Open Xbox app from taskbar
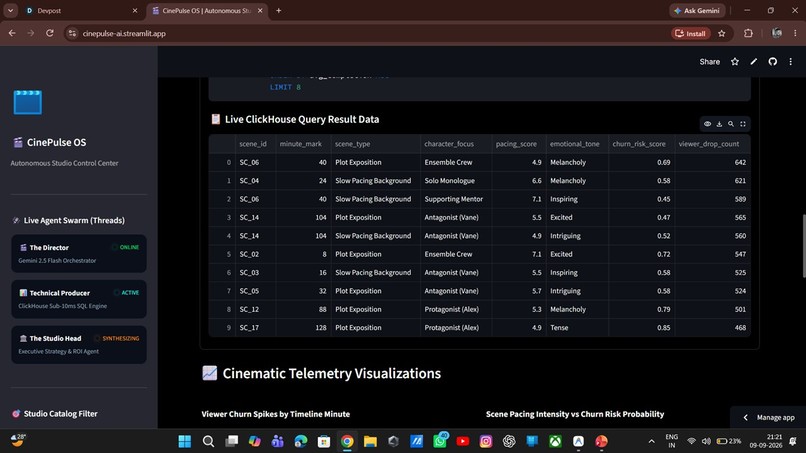Image resolution: width=806 pixels, height=453 pixels. 555,441
